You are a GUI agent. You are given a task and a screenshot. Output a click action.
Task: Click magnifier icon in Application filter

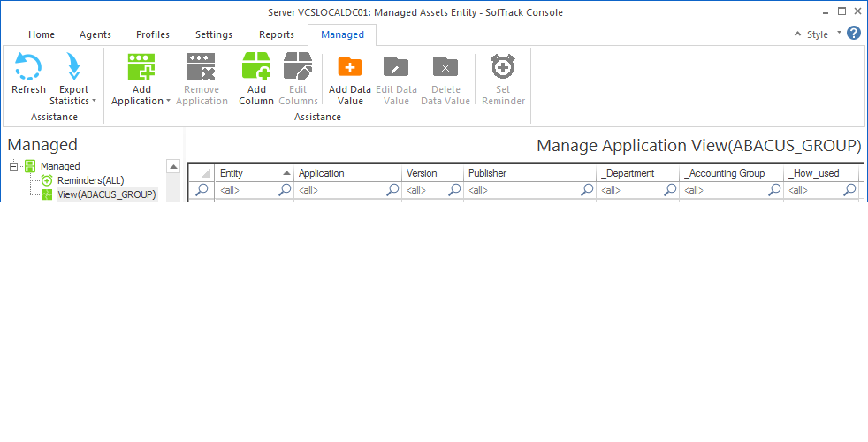coord(392,190)
